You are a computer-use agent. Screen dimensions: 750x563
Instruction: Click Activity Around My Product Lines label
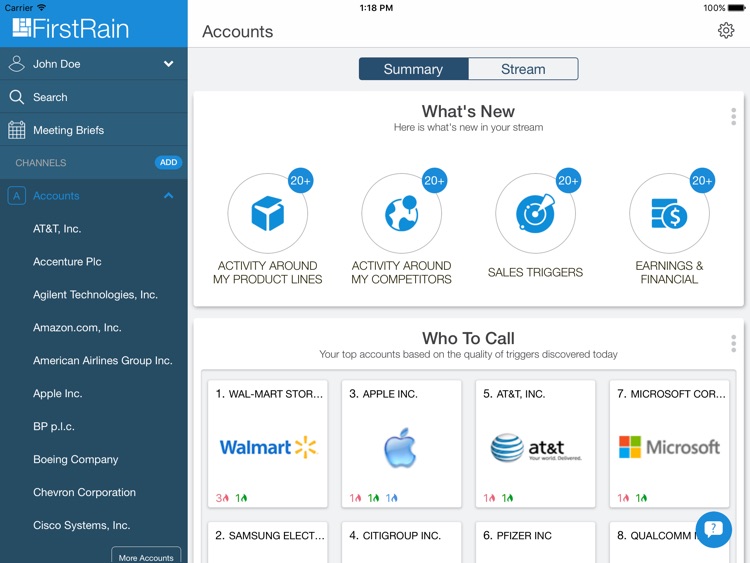click(267, 273)
